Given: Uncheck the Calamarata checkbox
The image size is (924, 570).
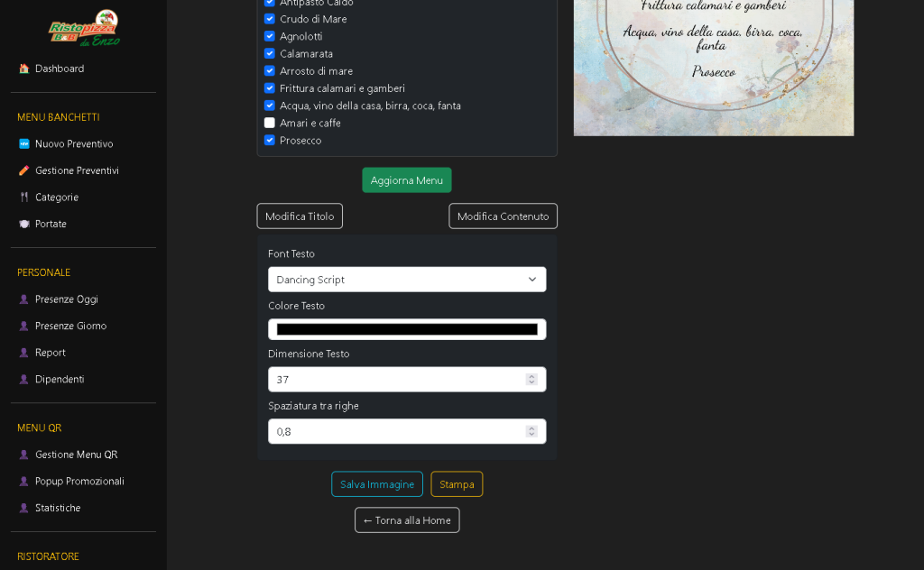Looking at the screenshot, I should tap(270, 53).
